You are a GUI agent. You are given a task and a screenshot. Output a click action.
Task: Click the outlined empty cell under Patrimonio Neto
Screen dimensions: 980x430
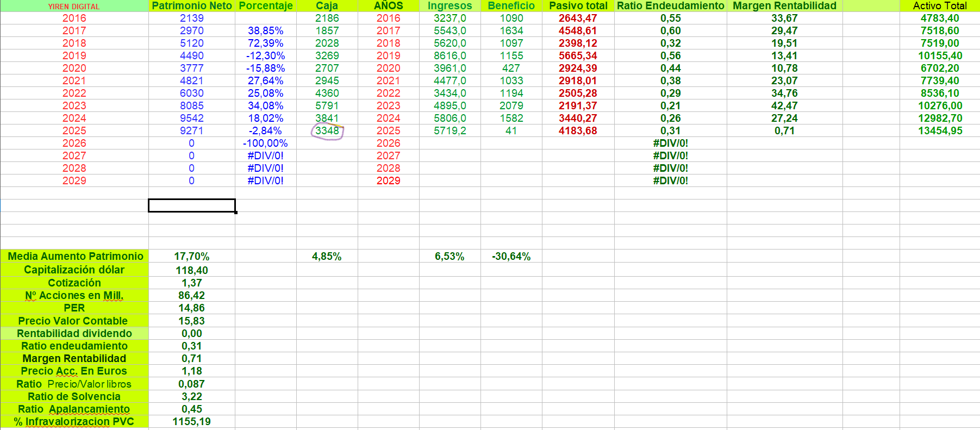tap(192, 205)
